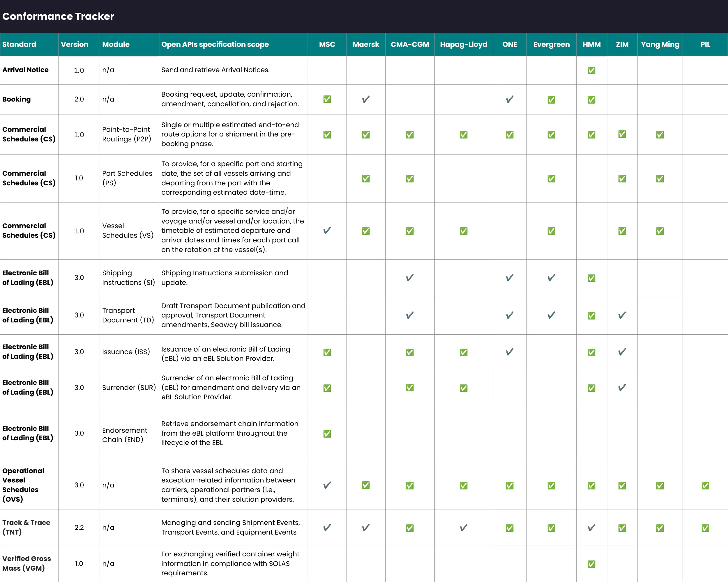The height and width of the screenshot is (582, 728).
Task: Click 'Shipping Instructions submission and update.' description
Action: (225, 278)
